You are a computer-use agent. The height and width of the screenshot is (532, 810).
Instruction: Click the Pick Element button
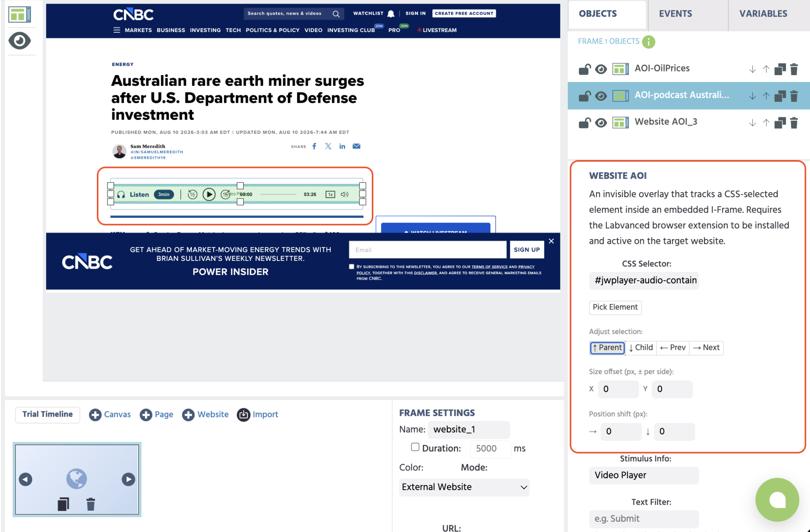pos(615,308)
